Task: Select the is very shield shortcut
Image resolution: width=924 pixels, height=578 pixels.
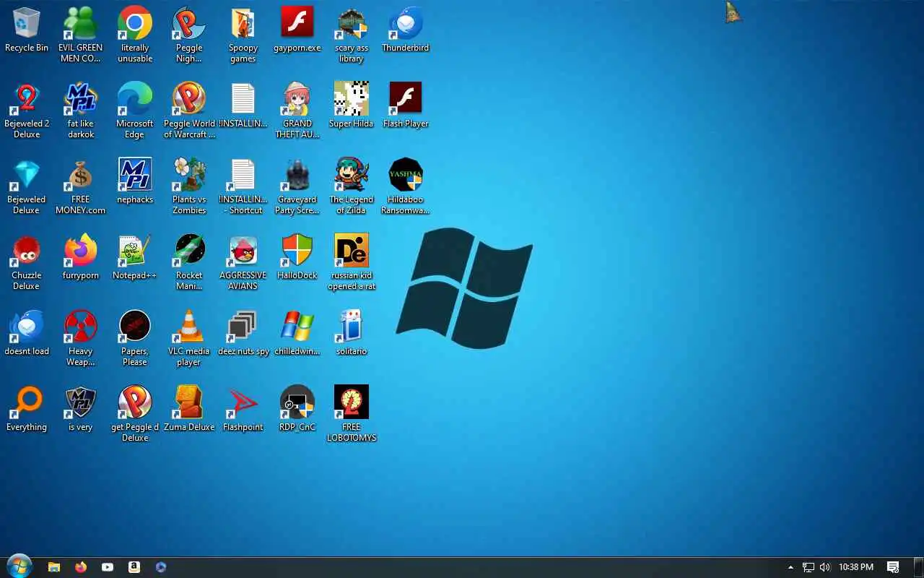Action: pyautogui.click(x=81, y=410)
